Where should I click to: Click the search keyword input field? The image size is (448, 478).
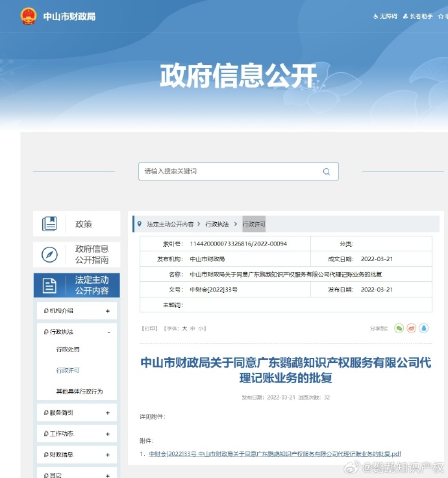coord(230,171)
